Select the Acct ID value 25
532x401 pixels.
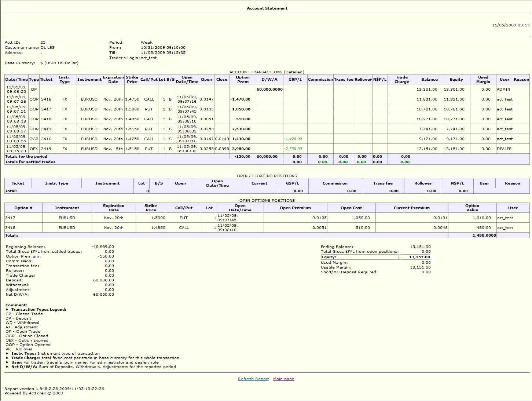point(43,43)
